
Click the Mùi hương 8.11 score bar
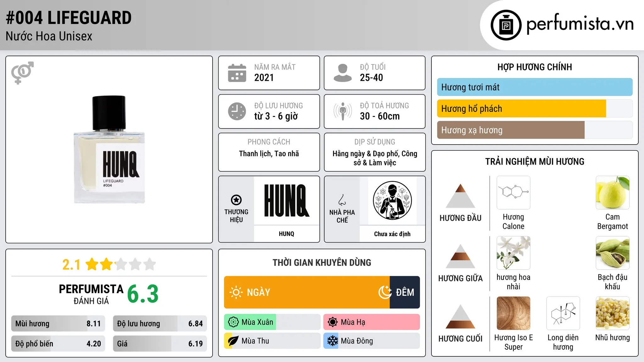click(x=58, y=324)
